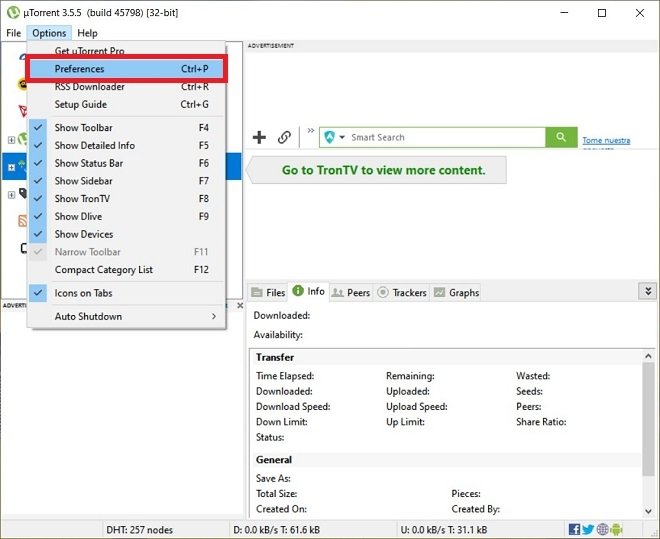Toggle Show Detailed Info menu option
Screen dimensions: 660x539
click(126, 145)
